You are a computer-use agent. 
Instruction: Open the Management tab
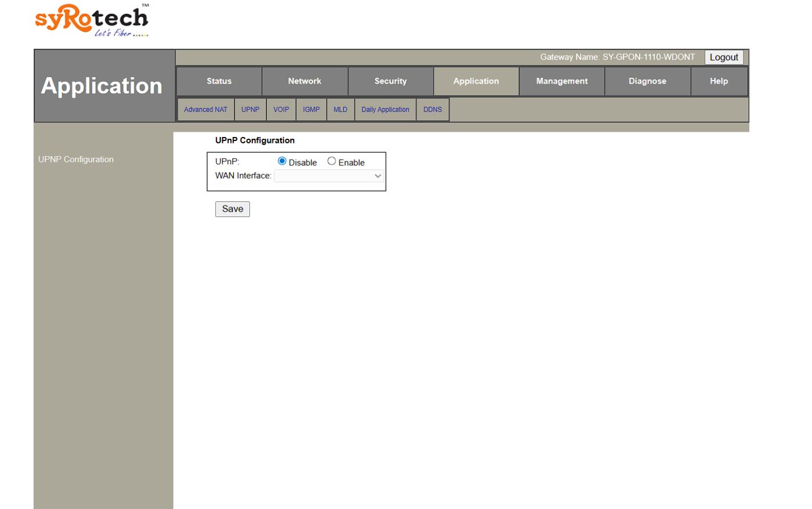561,81
